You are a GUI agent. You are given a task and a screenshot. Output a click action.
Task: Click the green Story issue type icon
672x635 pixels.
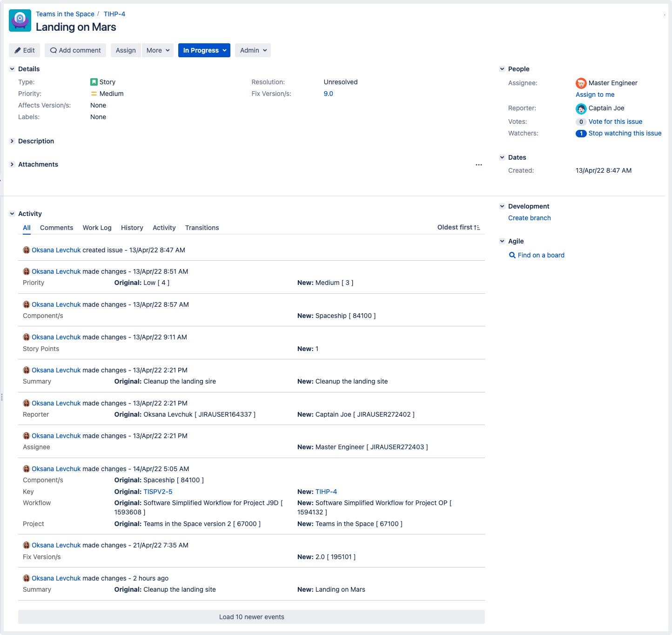(94, 82)
